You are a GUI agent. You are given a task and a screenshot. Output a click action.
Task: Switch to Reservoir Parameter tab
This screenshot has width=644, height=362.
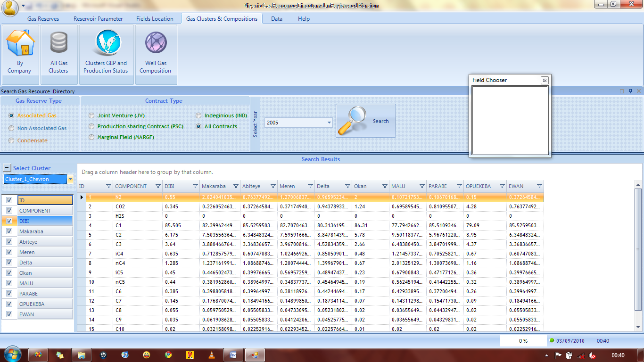coord(98,19)
